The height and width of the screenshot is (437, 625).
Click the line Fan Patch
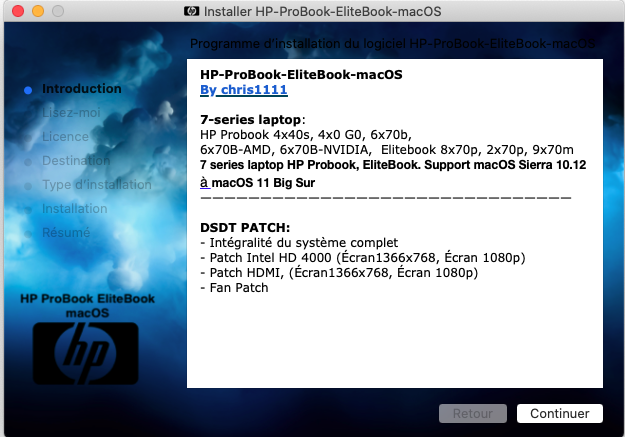pyautogui.click(x=234, y=287)
